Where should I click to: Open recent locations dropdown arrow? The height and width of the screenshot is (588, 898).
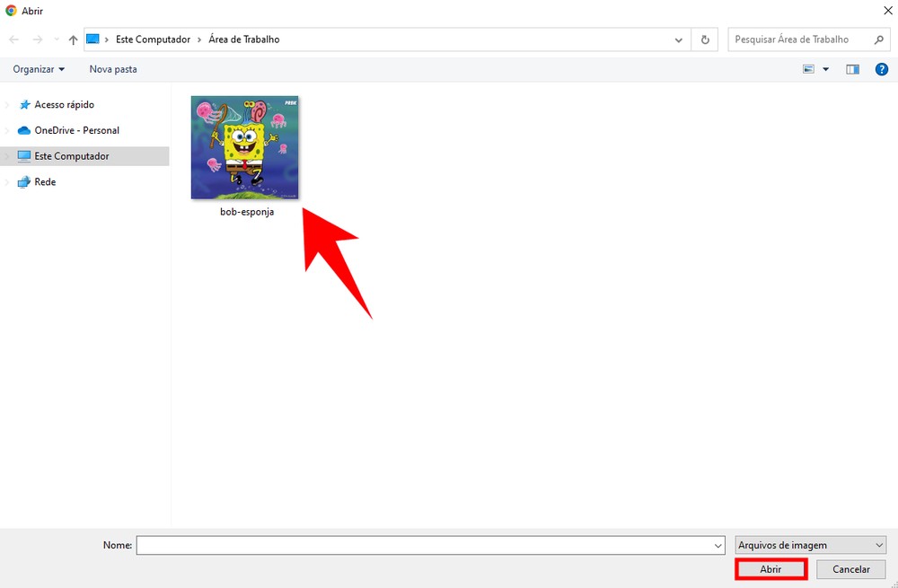[56, 39]
